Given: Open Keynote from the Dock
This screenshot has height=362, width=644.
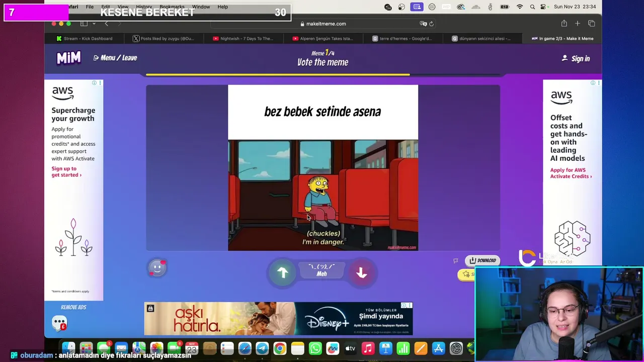Looking at the screenshot, I should click(x=385, y=348).
